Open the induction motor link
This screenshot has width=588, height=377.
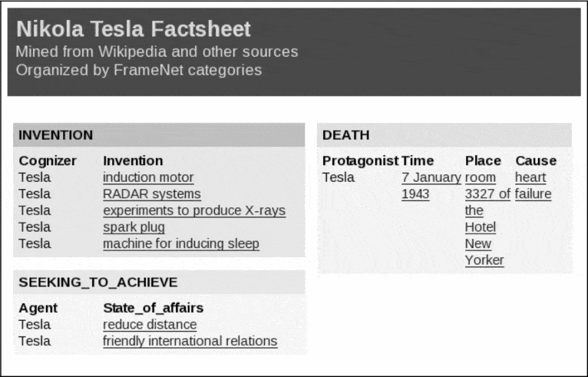(148, 177)
